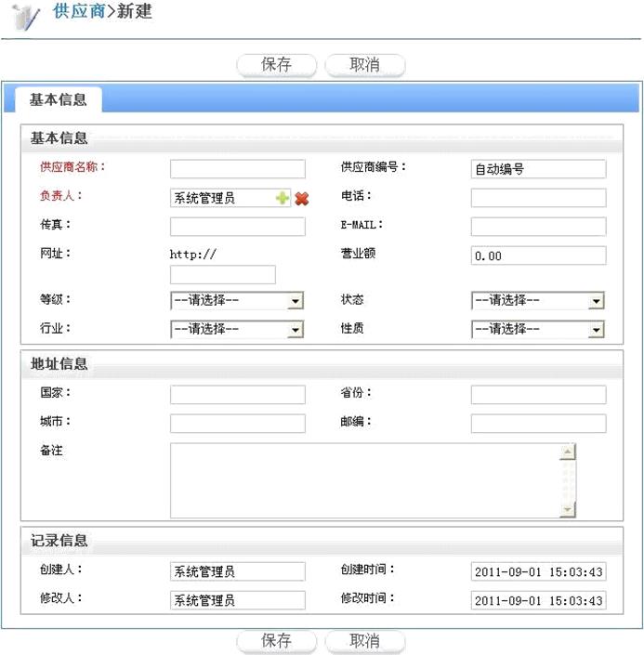Focus the 网址 input field below http://
This screenshot has height=655, width=644.
coord(223,274)
